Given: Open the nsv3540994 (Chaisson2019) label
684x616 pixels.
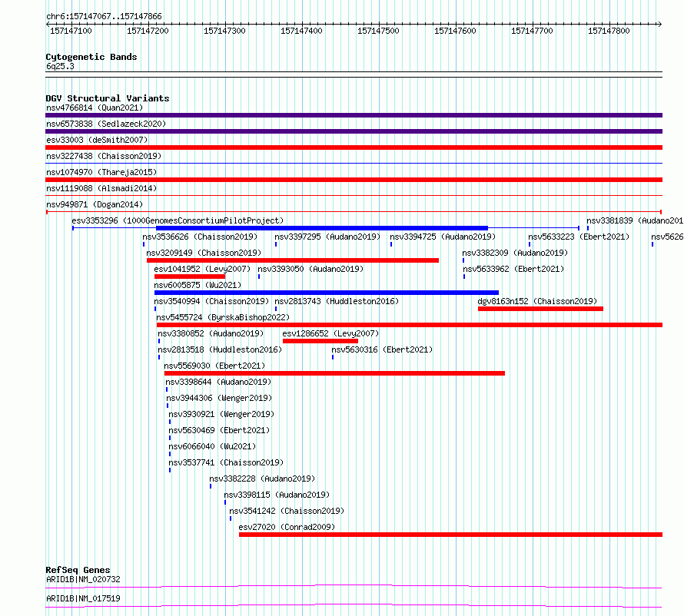Looking at the screenshot, I should (211, 301).
